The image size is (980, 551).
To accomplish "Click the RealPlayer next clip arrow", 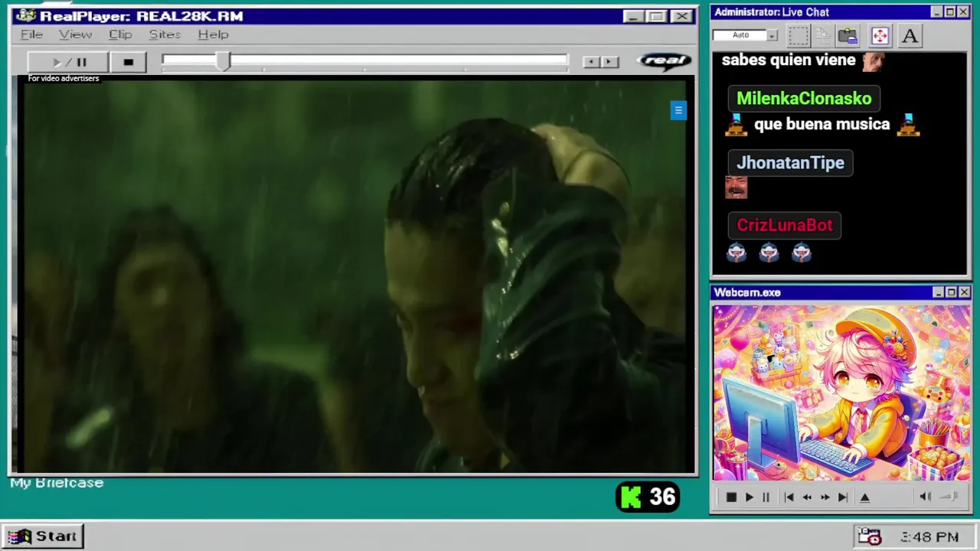I will tap(609, 62).
